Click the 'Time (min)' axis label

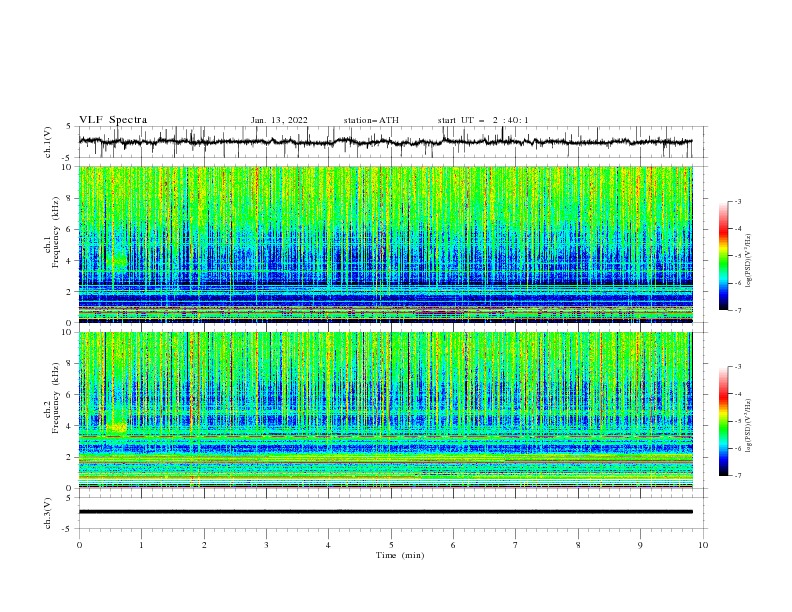tap(400, 555)
